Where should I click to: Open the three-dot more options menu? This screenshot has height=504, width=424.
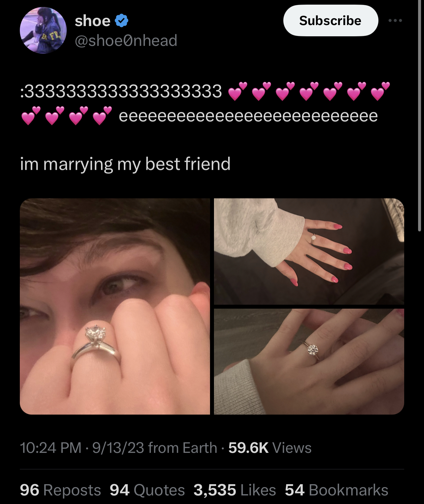(395, 20)
